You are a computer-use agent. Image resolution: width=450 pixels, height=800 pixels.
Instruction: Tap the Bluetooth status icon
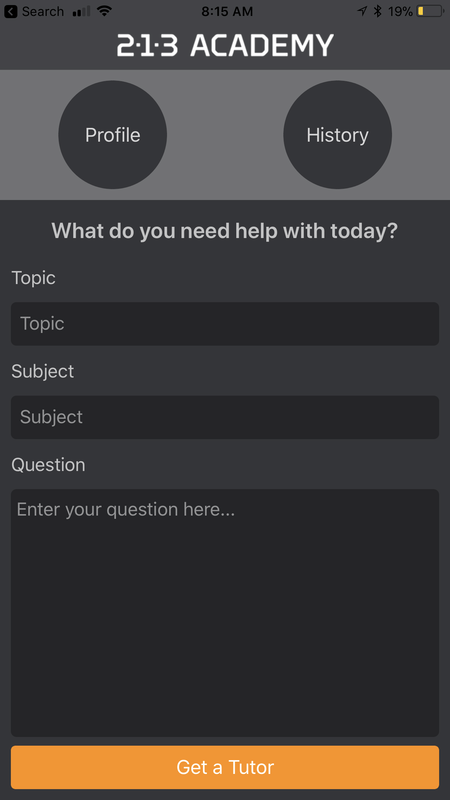click(378, 11)
